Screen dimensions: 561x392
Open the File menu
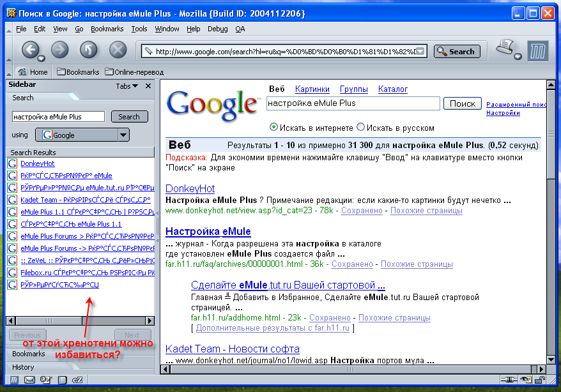(21, 29)
